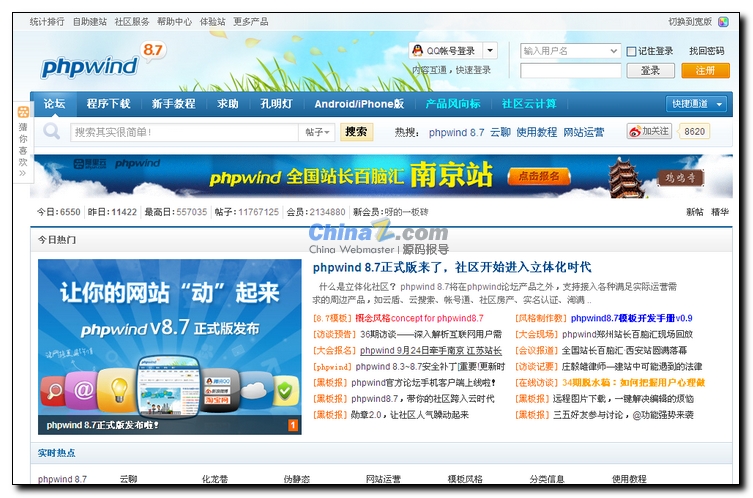
Task: Click the 精华 link
Action: (x=719, y=212)
